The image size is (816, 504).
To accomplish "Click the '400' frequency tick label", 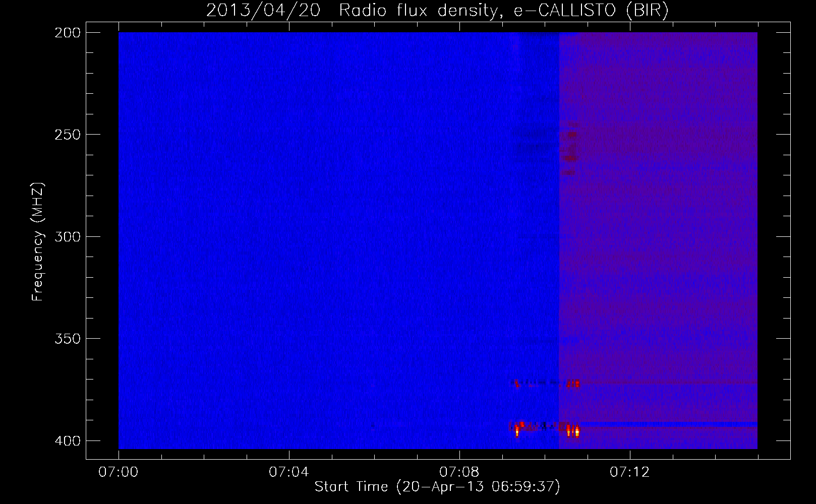I will [x=68, y=440].
